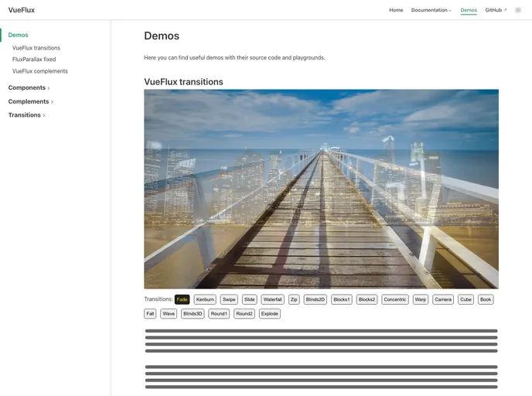Trigger the Explode transition
Screen dimensions: 532x396
click(x=270, y=314)
